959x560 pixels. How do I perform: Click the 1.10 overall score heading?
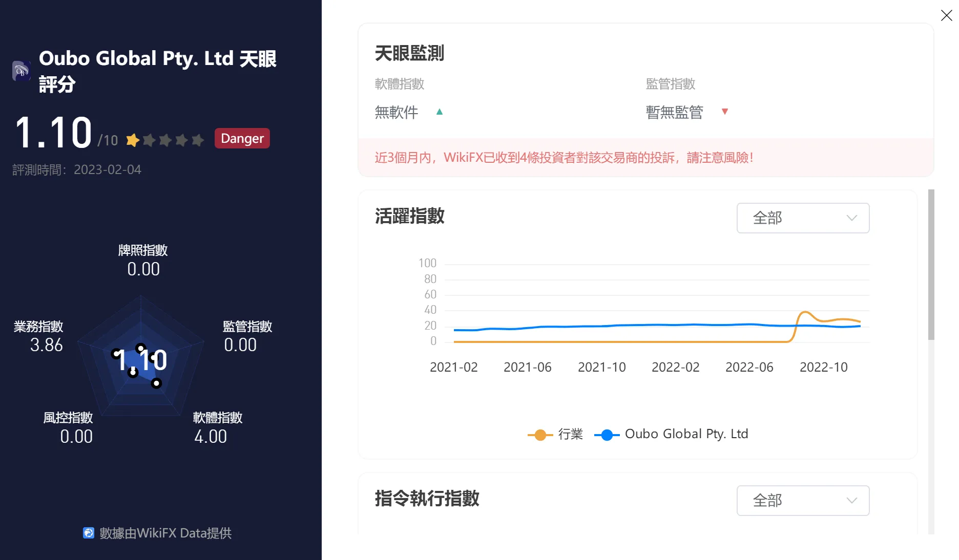click(53, 133)
